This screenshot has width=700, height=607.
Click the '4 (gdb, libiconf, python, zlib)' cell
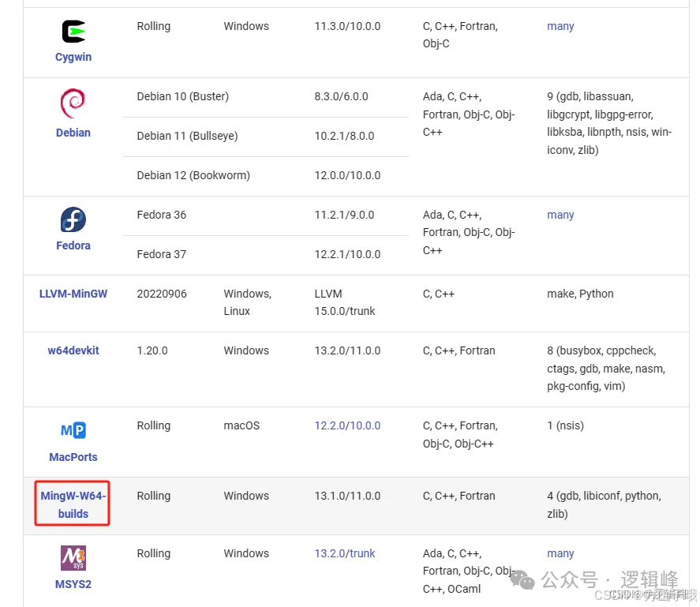coord(604,504)
